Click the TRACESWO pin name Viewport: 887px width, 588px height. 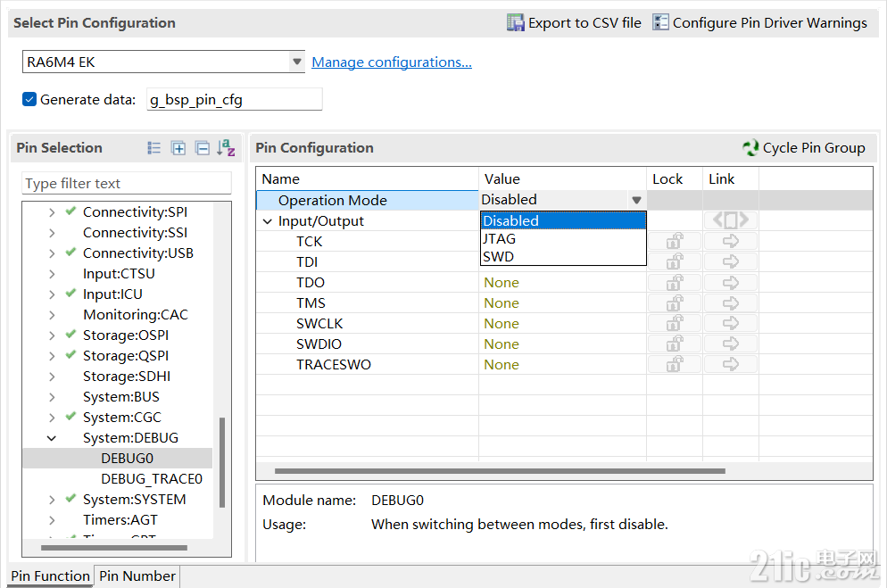[334, 365]
